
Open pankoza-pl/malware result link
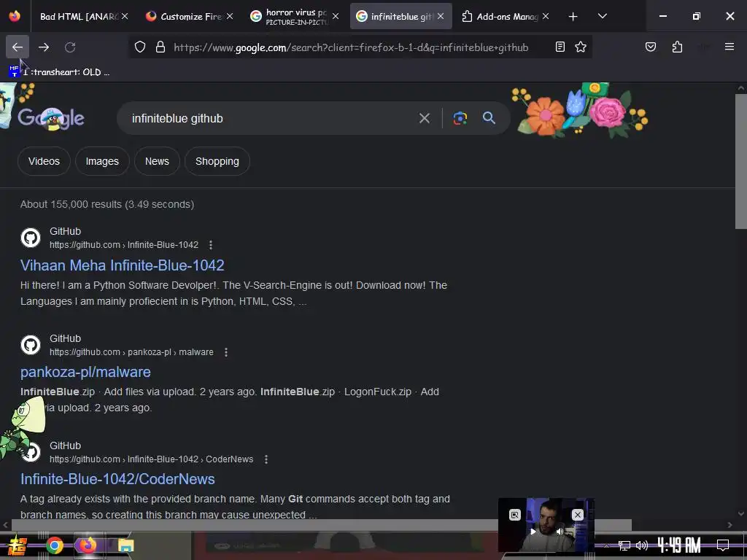[x=85, y=372]
